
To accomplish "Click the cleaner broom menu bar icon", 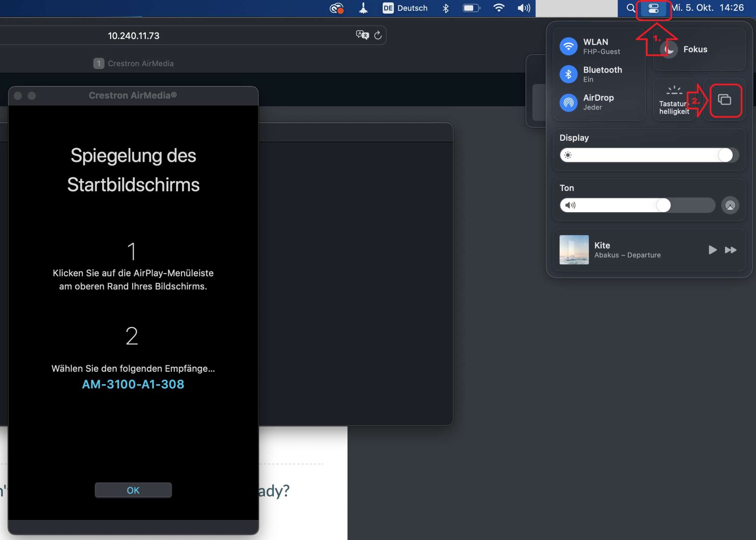I will [x=363, y=8].
